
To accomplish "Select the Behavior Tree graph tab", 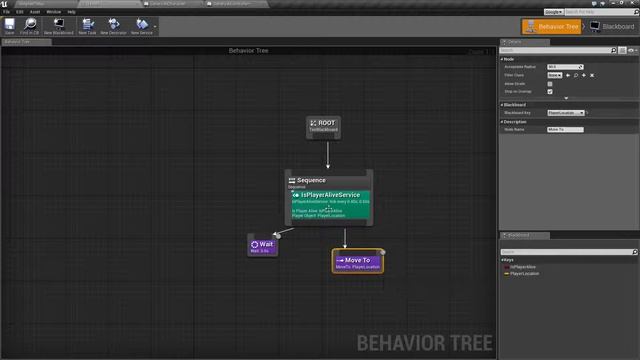I will [x=26, y=42].
